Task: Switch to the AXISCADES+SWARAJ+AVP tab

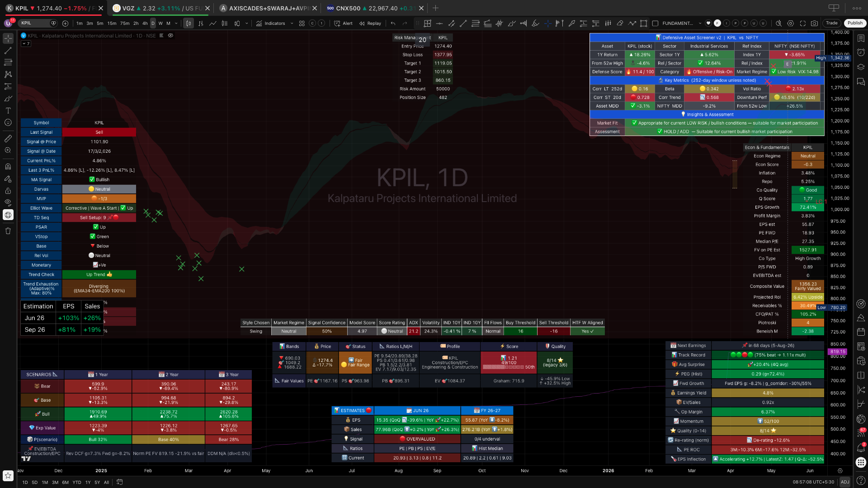Action: [x=268, y=8]
